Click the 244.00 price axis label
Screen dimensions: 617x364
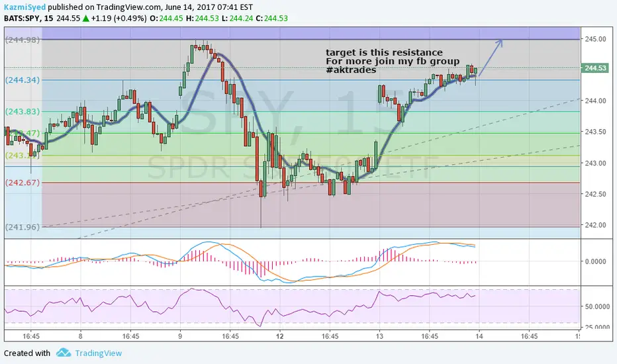[595, 101]
